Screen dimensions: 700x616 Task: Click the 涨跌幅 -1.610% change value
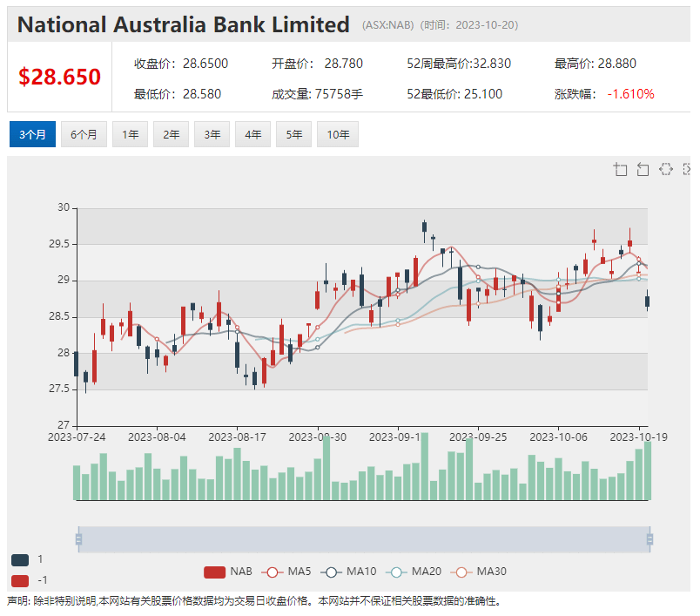point(604,94)
